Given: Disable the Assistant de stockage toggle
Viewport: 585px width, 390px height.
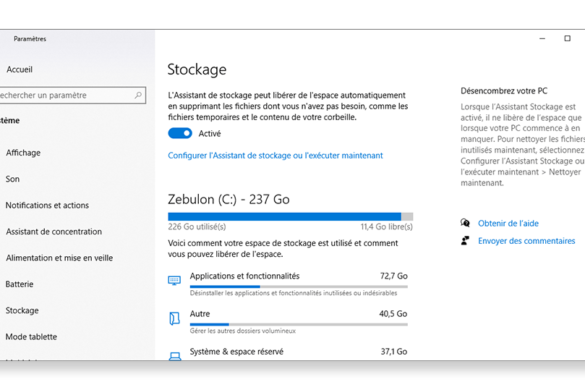Looking at the screenshot, I should [180, 133].
